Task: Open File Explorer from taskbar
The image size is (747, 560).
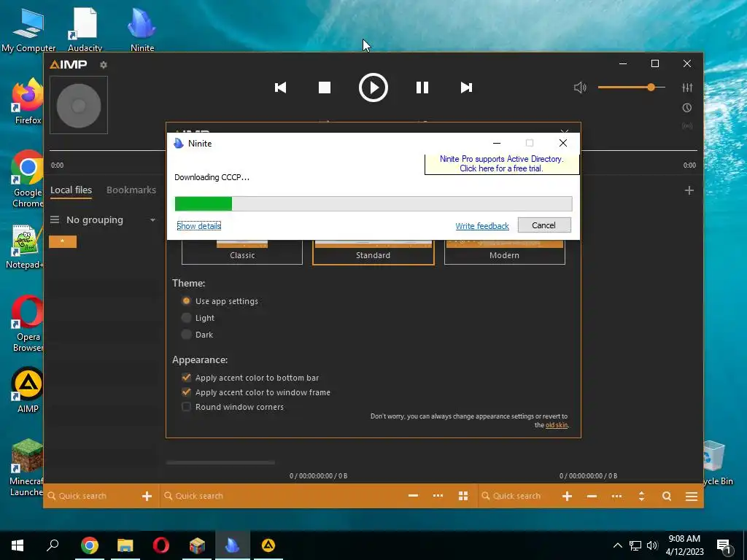Action: tap(125, 545)
